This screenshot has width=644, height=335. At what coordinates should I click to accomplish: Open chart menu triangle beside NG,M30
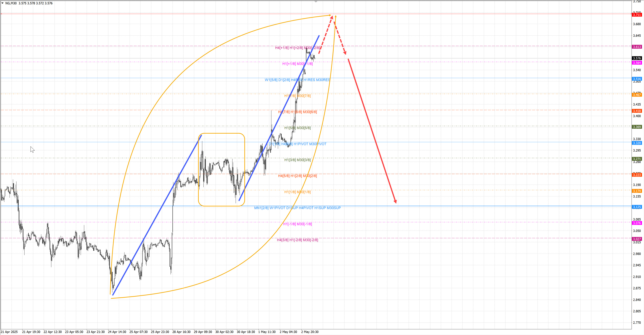(3, 3)
